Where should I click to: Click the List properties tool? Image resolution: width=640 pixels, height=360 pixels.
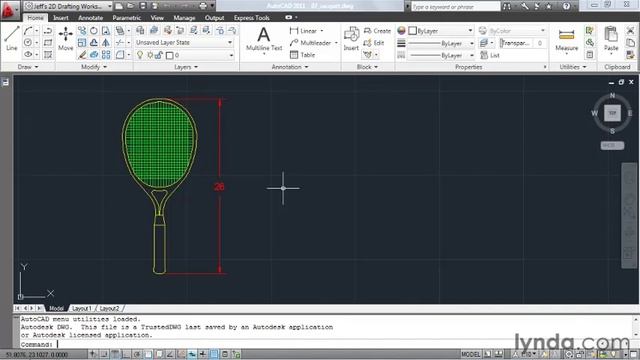[x=490, y=55]
